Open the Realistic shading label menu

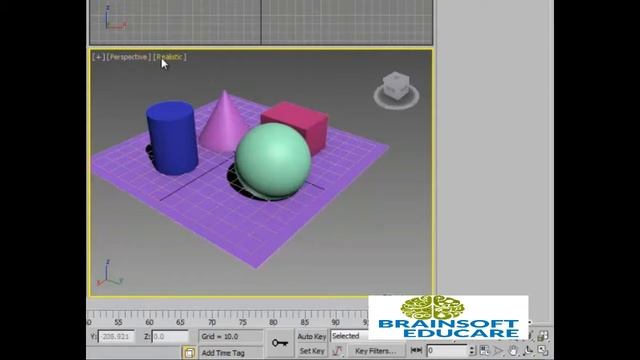[169, 57]
